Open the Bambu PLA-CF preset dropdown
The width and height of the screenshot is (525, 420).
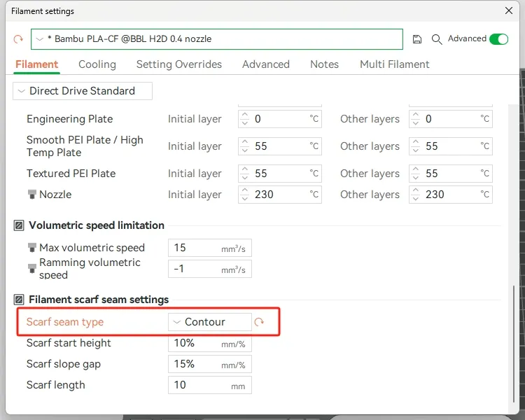[x=216, y=39]
